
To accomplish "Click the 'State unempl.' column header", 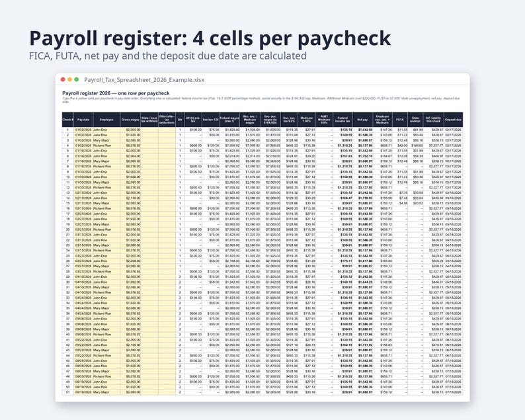I will (x=415, y=120).
